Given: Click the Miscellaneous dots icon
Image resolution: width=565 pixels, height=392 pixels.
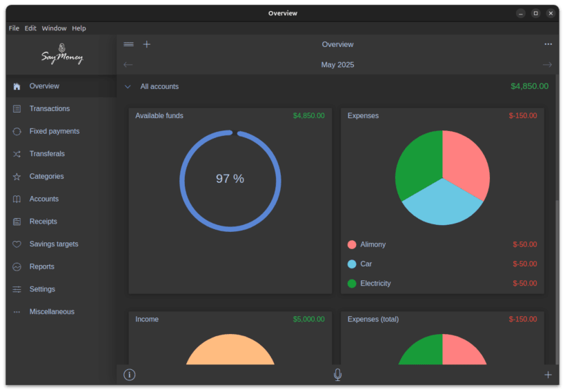Looking at the screenshot, I should click(17, 312).
